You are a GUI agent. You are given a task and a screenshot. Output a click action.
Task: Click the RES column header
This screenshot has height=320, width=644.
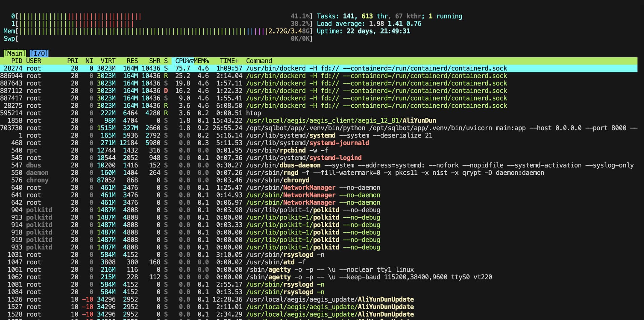coord(132,61)
